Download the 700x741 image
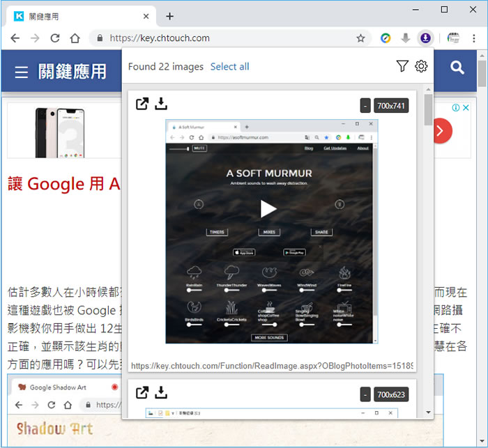Image resolution: width=488 pixels, height=448 pixels. 161,104
